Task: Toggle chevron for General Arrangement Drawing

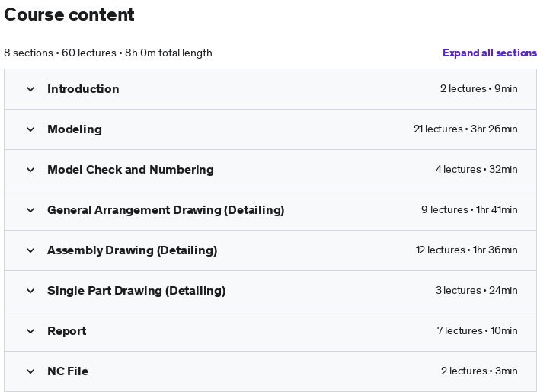Action: [x=30, y=210]
